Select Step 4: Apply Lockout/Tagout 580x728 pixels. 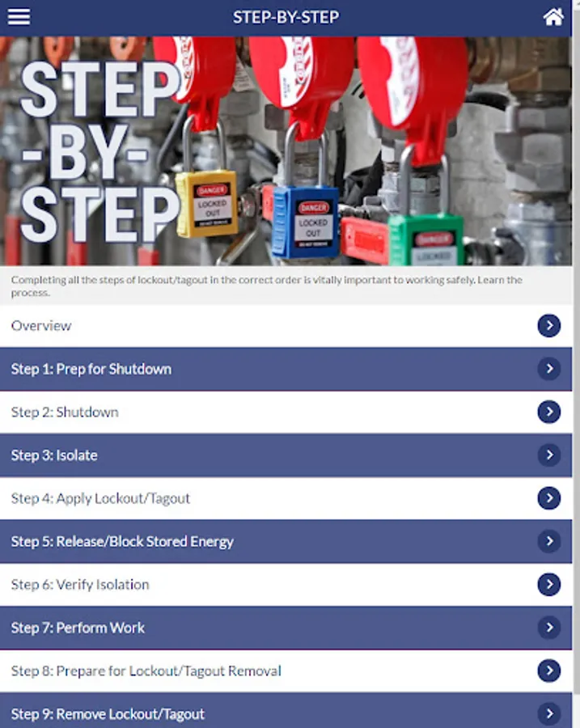pyautogui.click(x=286, y=498)
